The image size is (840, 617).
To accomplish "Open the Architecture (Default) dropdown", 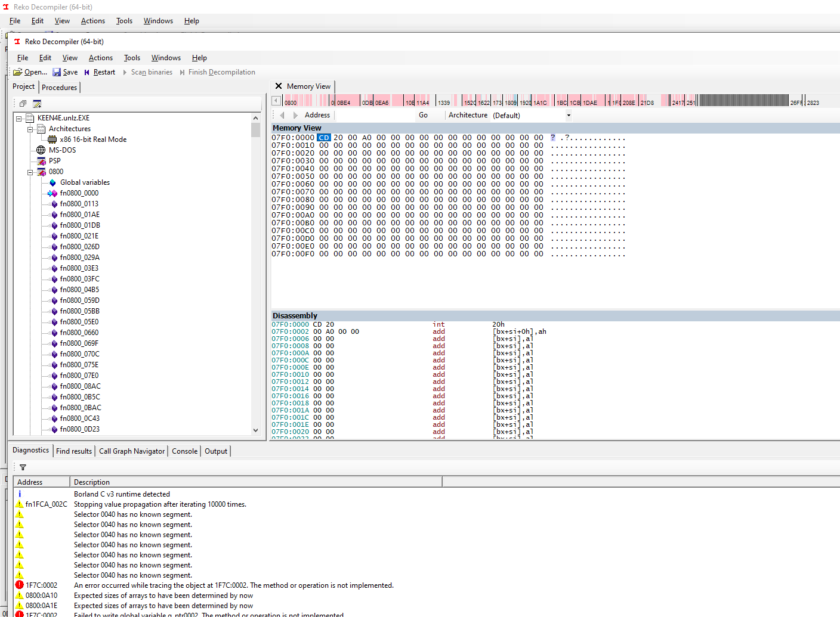I will (x=569, y=115).
